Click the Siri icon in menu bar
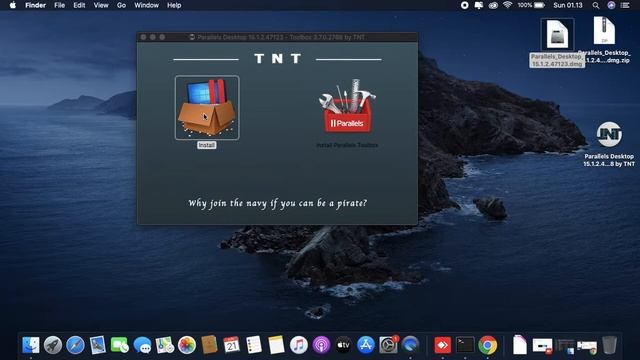 (x=611, y=5)
